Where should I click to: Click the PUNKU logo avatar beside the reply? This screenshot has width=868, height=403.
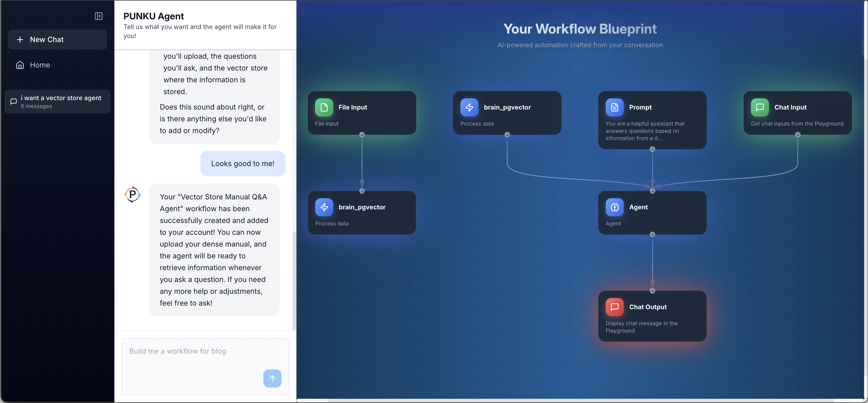[133, 194]
